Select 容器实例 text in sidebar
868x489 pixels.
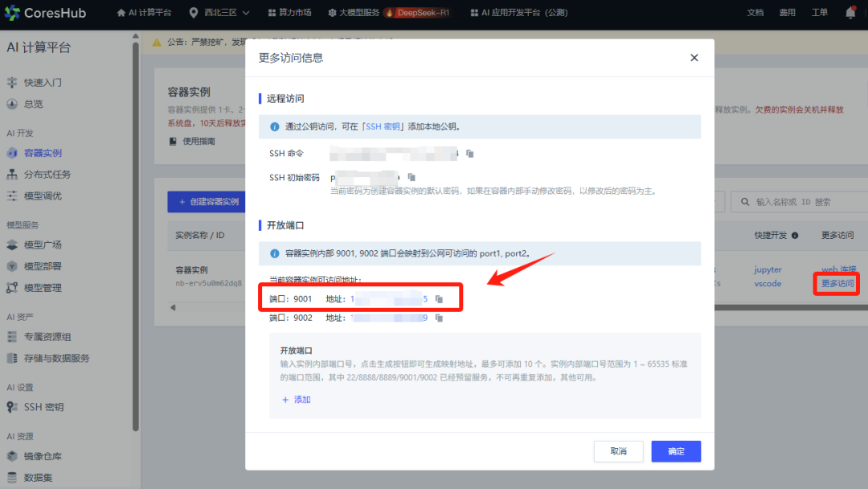click(43, 153)
